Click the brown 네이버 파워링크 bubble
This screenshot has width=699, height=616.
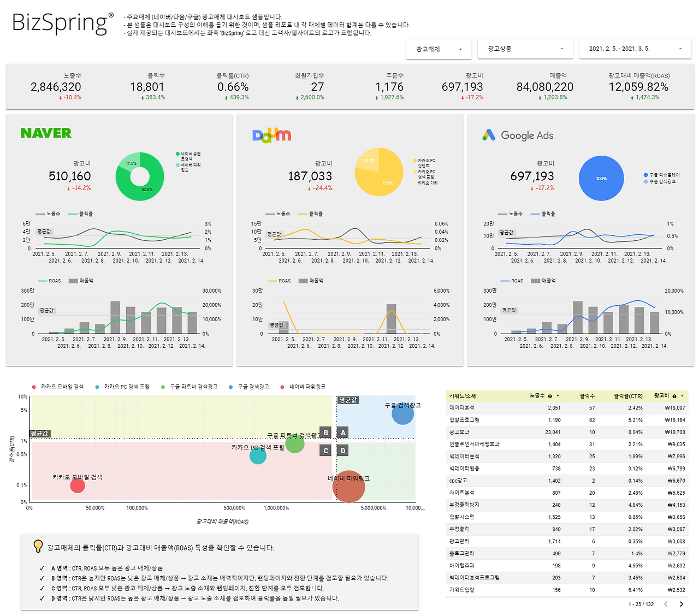point(348,486)
